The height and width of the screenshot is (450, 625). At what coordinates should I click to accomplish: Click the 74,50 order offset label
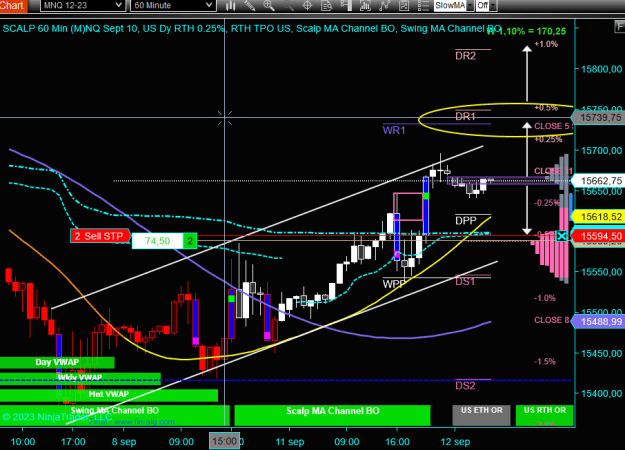click(157, 241)
